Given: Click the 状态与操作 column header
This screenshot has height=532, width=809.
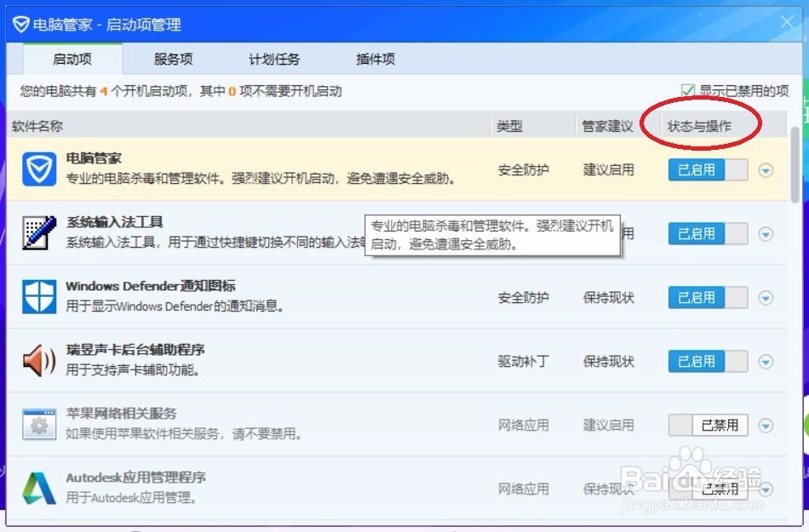Looking at the screenshot, I should click(x=723, y=126).
